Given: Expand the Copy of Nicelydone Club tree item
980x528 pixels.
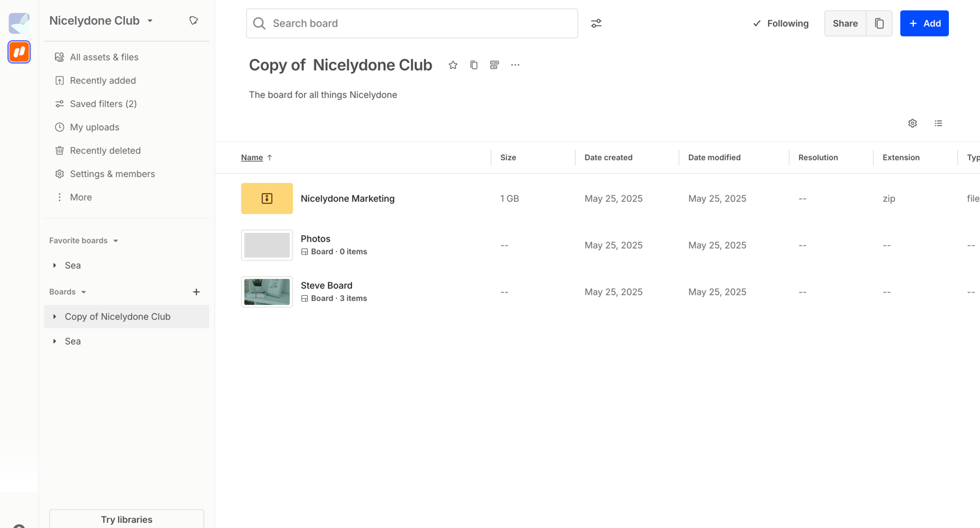Looking at the screenshot, I should [54, 317].
